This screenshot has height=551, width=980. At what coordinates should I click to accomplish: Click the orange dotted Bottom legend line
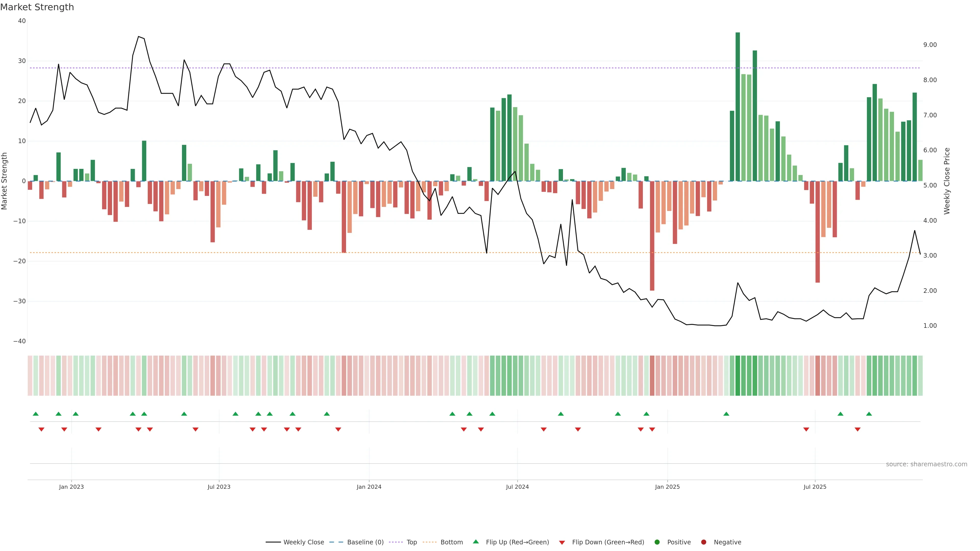[430, 542]
